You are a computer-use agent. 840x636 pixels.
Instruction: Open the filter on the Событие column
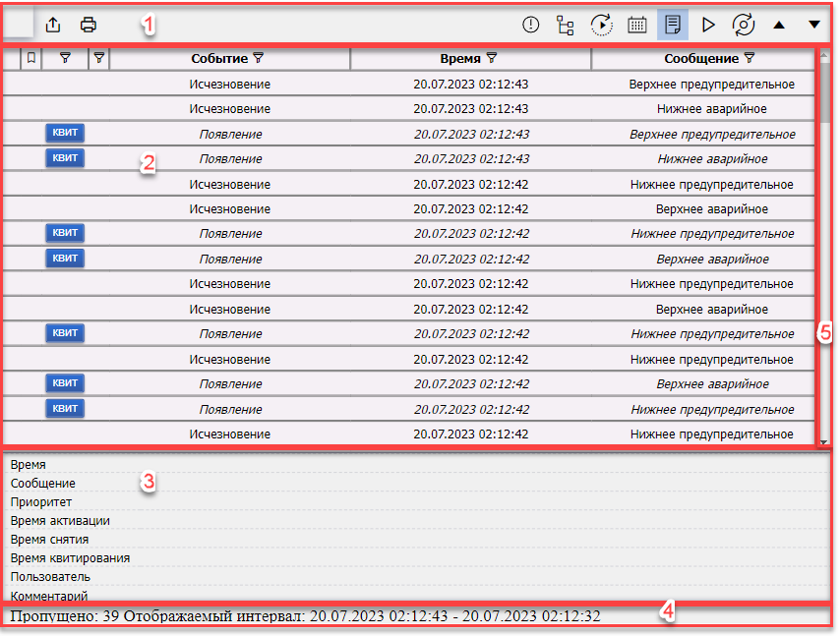click(260, 59)
